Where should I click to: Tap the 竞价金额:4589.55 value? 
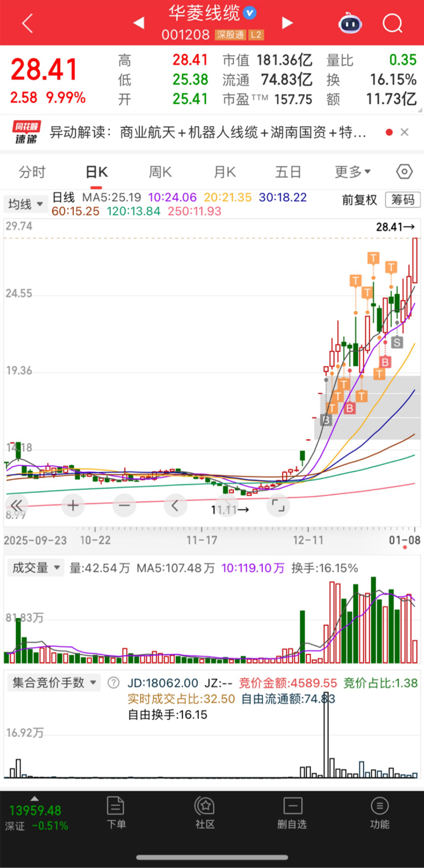point(288,683)
